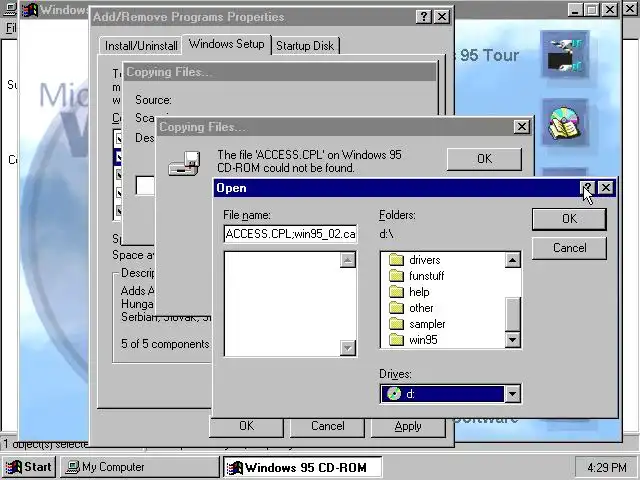Click the File menu in the background window

click(11, 28)
